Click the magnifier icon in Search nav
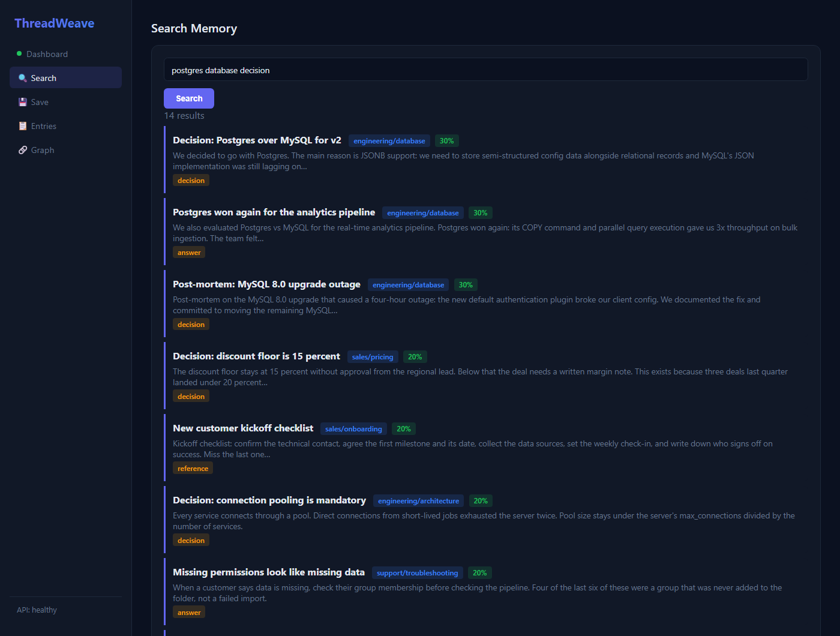This screenshot has width=840, height=636. [23, 78]
